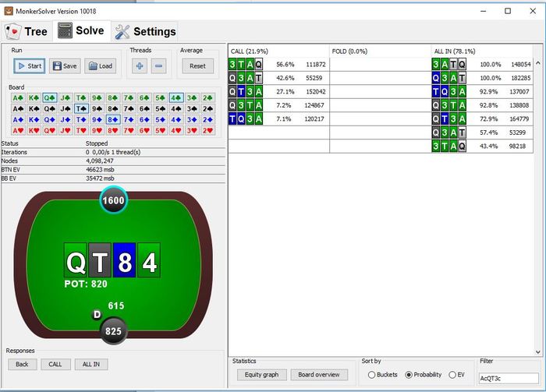The width and height of the screenshot is (546, 392).
Task: Select all-in hand with EV 182285
Action: pos(482,78)
